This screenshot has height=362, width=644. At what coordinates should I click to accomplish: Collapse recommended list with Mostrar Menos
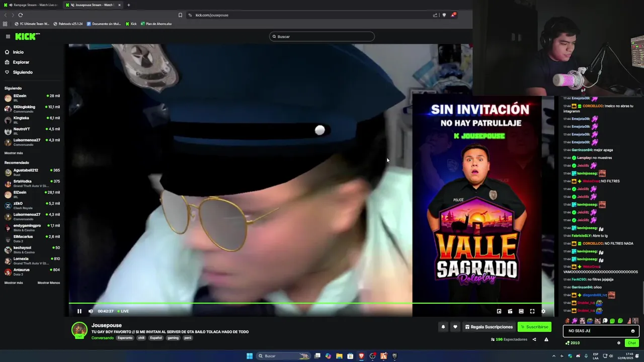49,283
